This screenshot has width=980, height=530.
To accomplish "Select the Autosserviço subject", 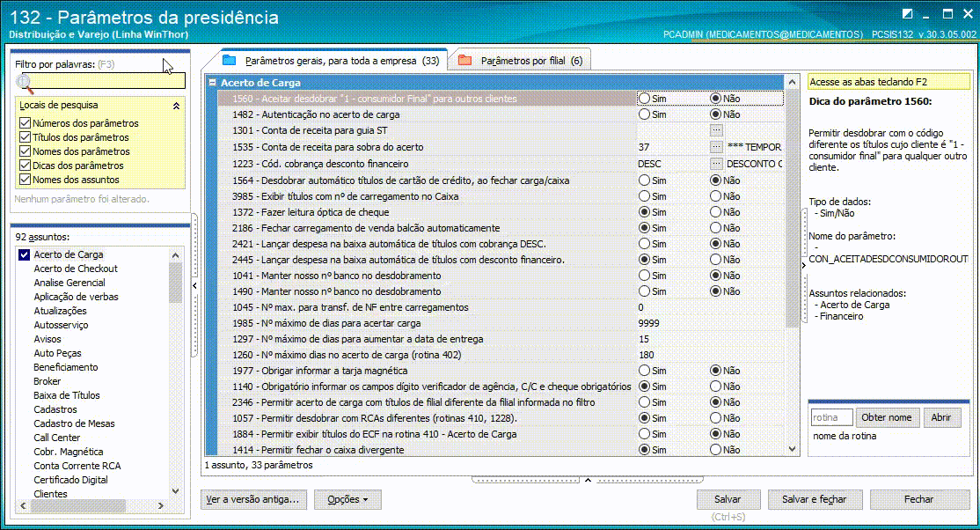I will (61, 325).
